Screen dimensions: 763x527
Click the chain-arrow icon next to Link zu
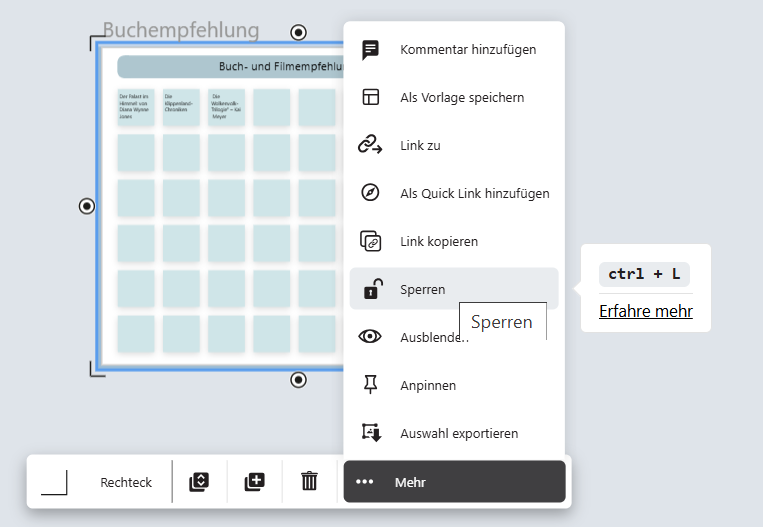point(370,145)
